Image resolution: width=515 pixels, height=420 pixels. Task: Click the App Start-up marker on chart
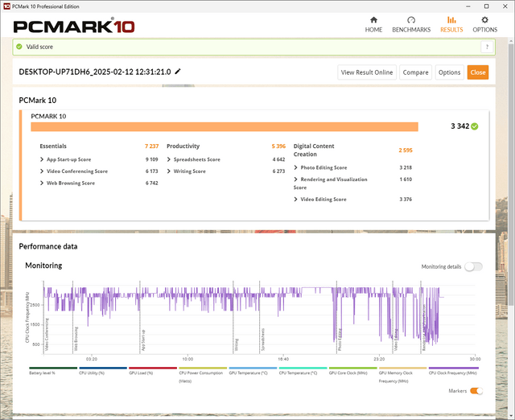pyautogui.click(x=143, y=340)
